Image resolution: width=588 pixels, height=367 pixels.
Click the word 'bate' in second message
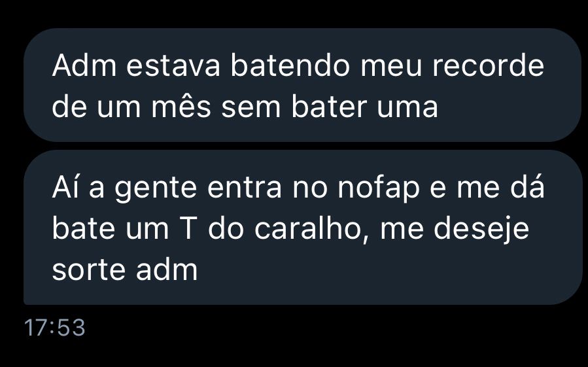[x=83, y=228]
